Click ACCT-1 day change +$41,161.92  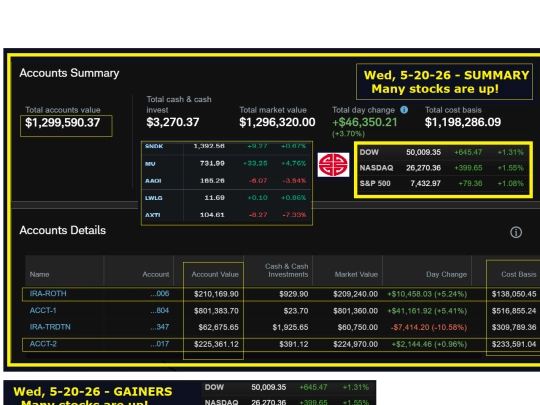point(427,311)
